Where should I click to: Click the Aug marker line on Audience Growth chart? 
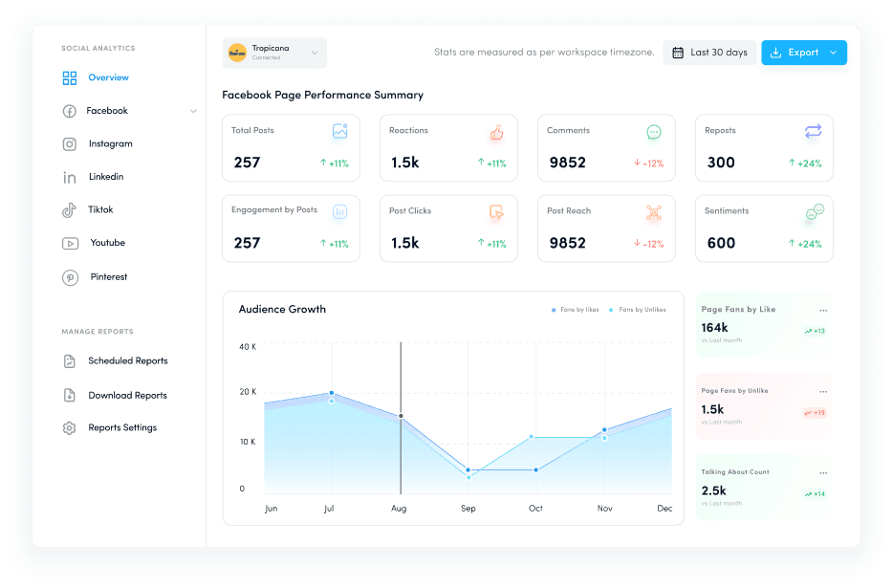coord(400,416)
